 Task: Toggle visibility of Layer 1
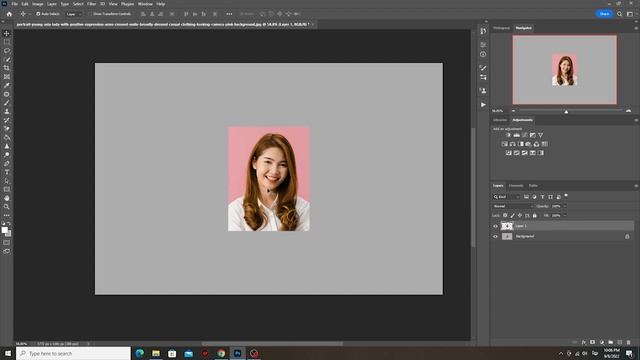click(496, 226)
